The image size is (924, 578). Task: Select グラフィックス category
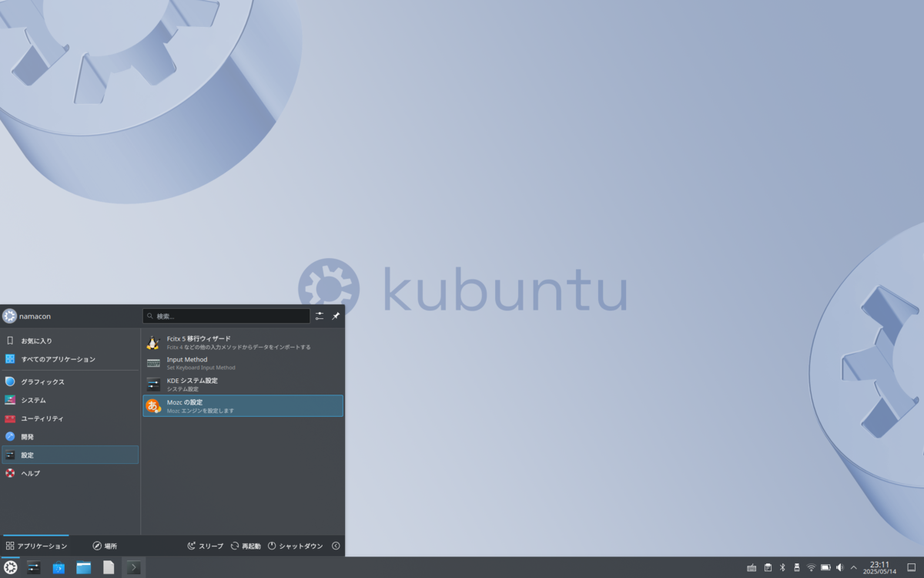tap(70, 381)
